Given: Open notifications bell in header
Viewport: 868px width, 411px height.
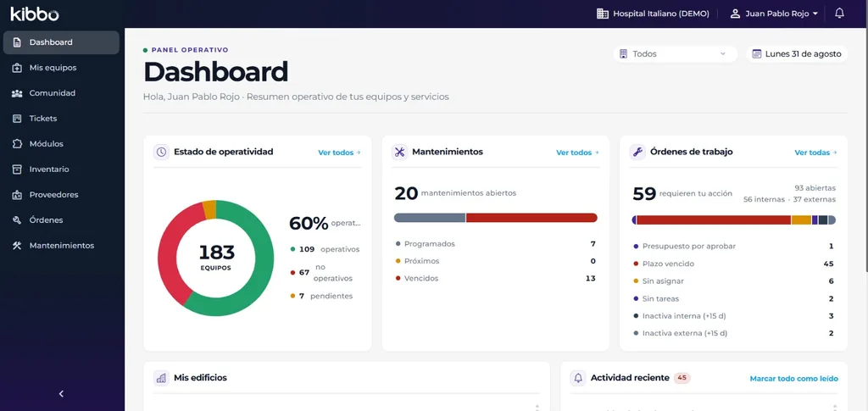Looking at the screenshot, I should (839, 14).
